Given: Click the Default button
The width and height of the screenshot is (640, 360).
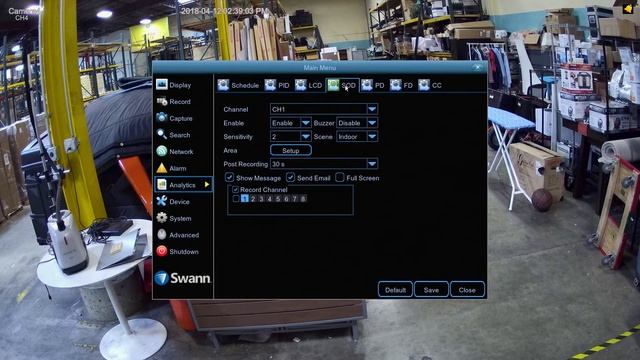Looking at the screenshot, I should tap(395, 290).
